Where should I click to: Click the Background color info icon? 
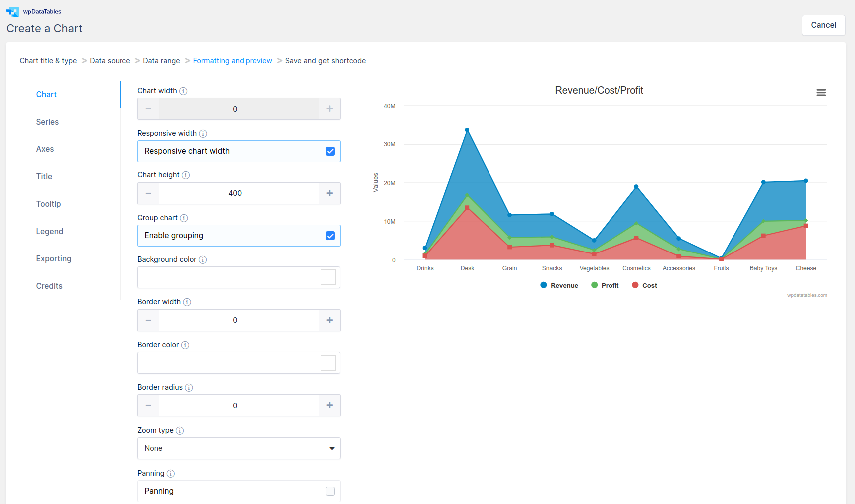tap(203, 260)
